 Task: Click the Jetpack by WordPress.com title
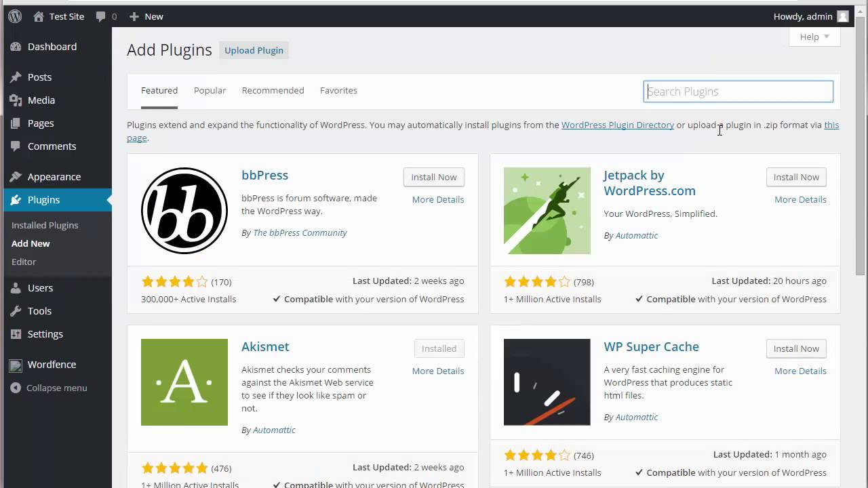[x=650, y=183]
